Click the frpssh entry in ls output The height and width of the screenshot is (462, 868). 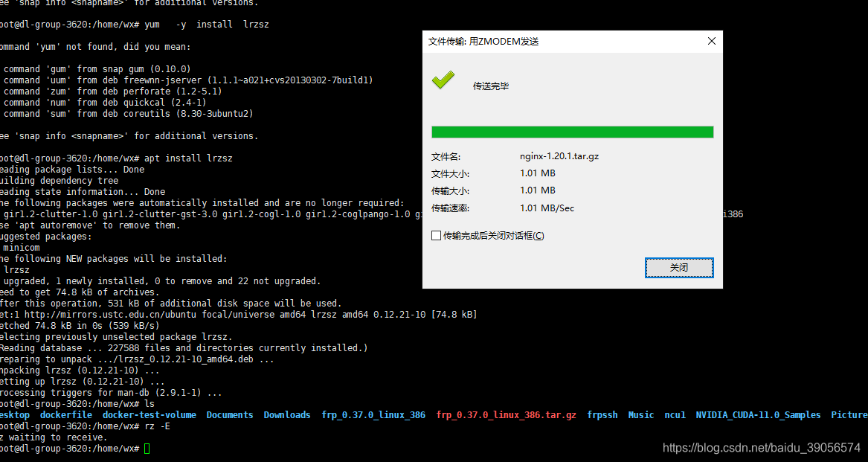(x=602, y=415)
